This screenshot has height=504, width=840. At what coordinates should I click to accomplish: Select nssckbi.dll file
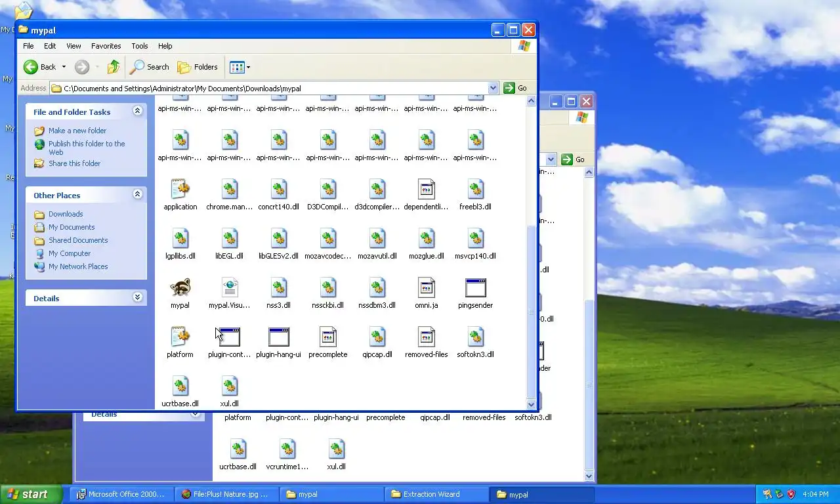328,287
